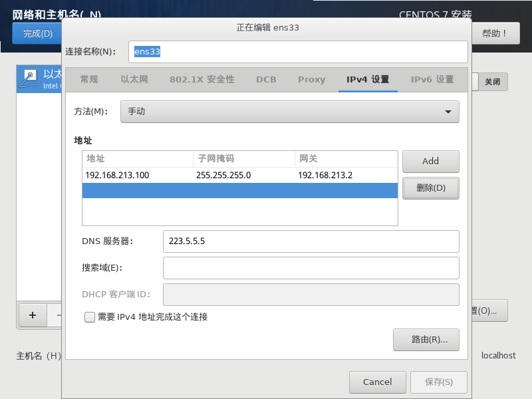Open the 以太网 tab
532x399 pixels.
coord(134,79)
